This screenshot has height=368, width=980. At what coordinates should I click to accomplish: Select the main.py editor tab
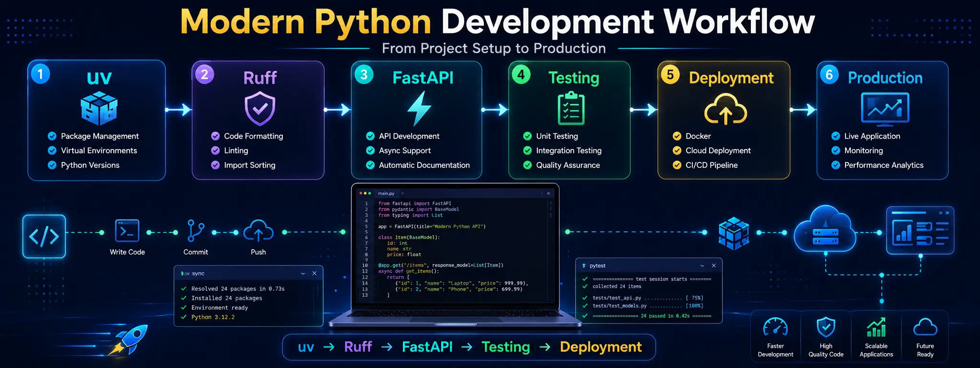386,194
